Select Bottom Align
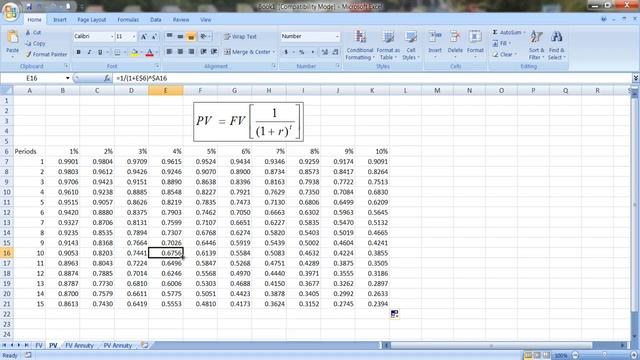640x360 pixels. (x=191, y=37)
